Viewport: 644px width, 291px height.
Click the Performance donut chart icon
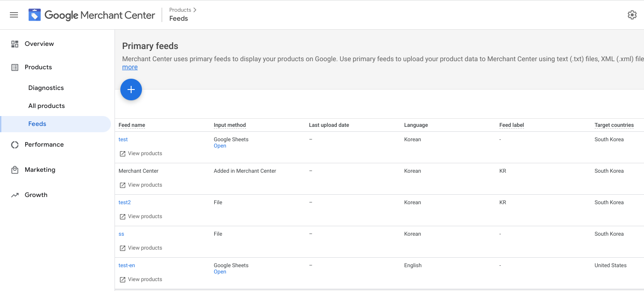pos(15,145)
